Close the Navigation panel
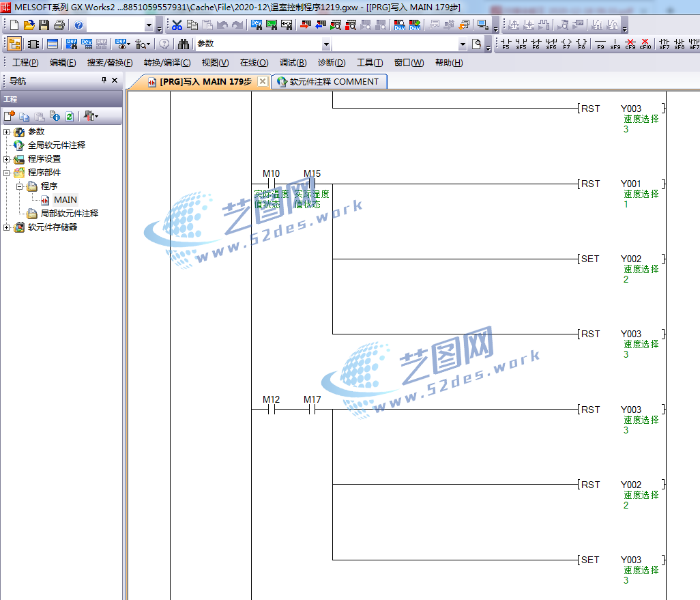This screenshot has width=700, height=600. pyautogui.click(x=115, y=80)
